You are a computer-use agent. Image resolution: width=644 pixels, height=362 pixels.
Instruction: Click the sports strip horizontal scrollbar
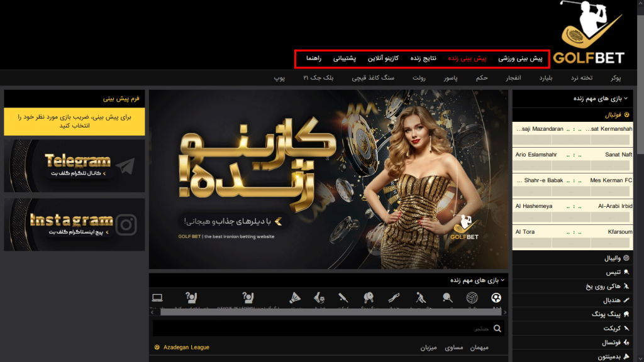click(x=327, y=312)
